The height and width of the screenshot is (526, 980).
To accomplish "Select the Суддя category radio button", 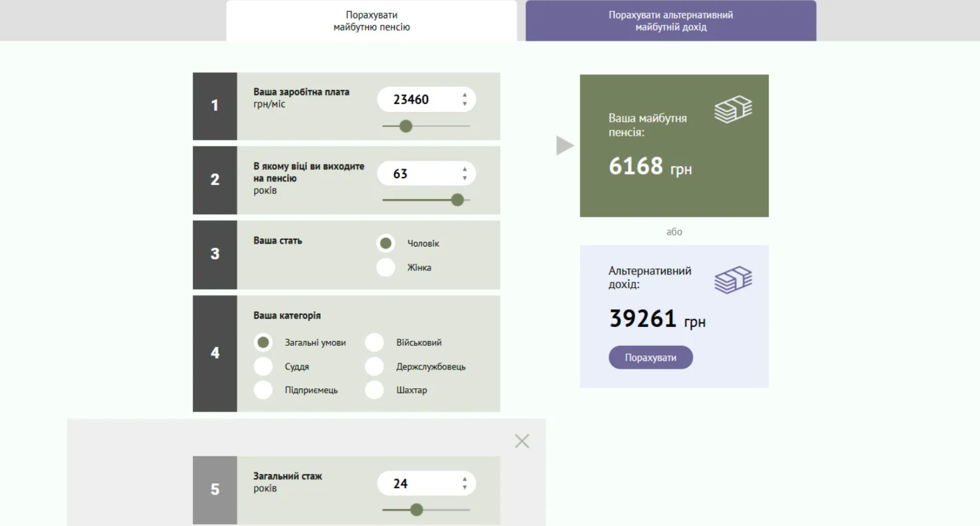I will [x=263, y=366].
